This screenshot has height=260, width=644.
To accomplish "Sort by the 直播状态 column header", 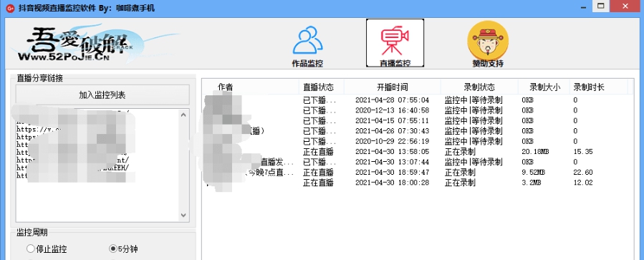I will pos(321,87).
